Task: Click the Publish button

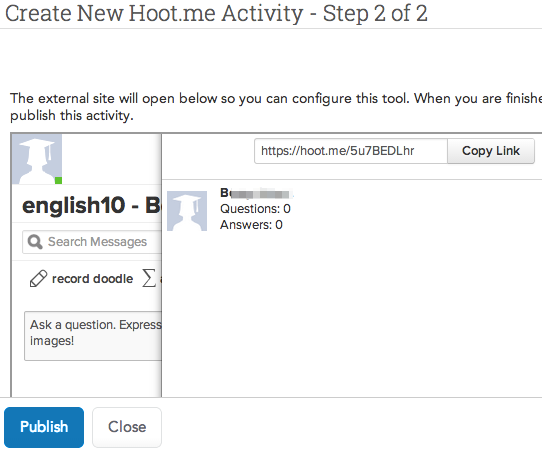Action: [x=44, y=427]
